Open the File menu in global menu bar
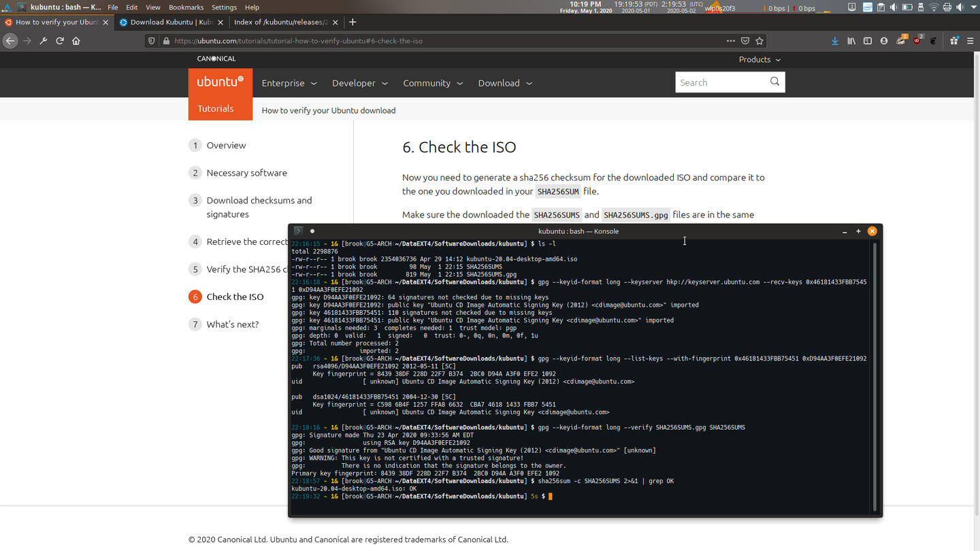The width and height of the screenshot is (980, 551). point(113,7)
